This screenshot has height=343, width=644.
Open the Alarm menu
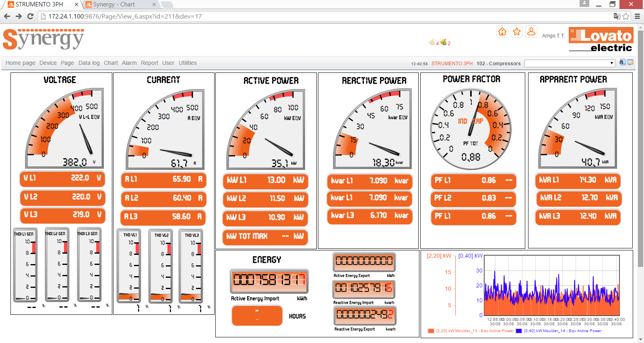pos(129,63)
